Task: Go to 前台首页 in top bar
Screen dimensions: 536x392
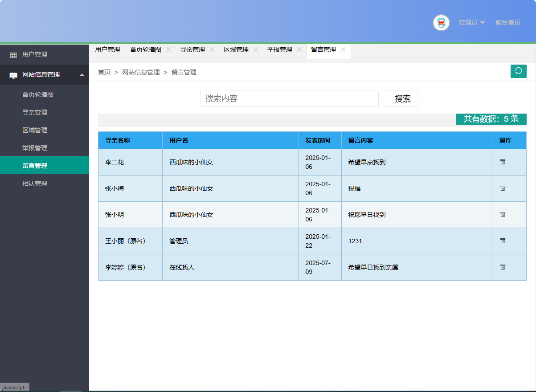Action: [x=507, y=23]
